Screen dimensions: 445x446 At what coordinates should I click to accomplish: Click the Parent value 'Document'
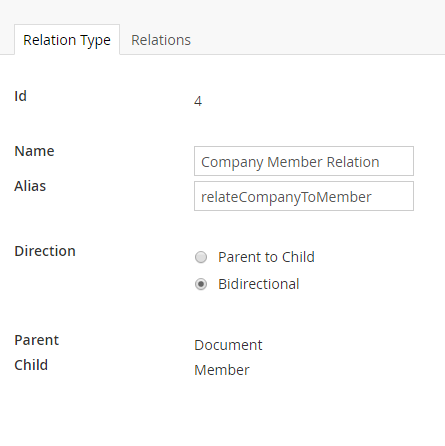pos(228,345)
